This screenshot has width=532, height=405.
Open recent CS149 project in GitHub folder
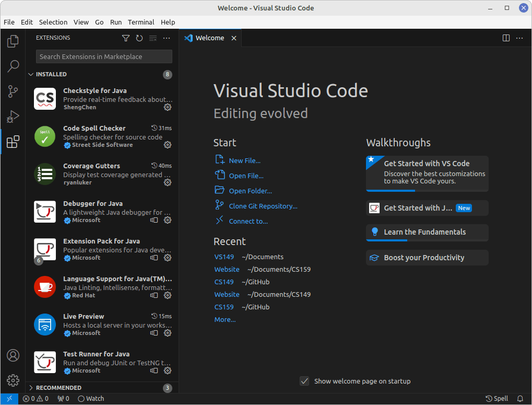click(x=223, y=282)
